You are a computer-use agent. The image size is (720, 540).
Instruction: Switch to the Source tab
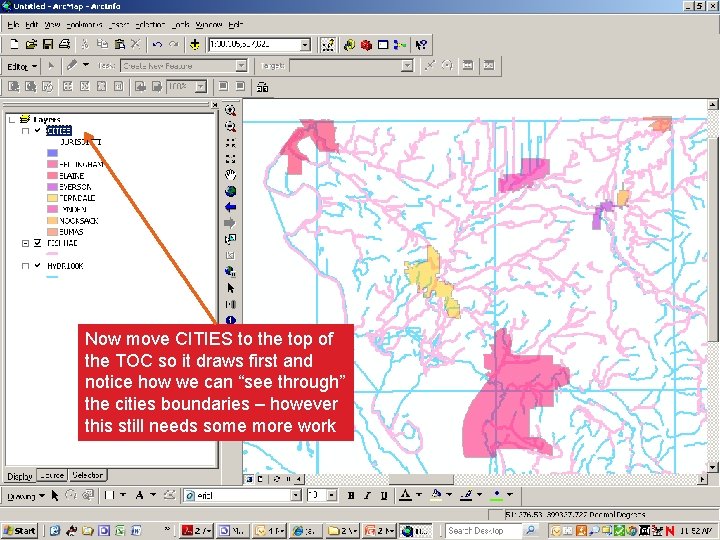(52, 476)
